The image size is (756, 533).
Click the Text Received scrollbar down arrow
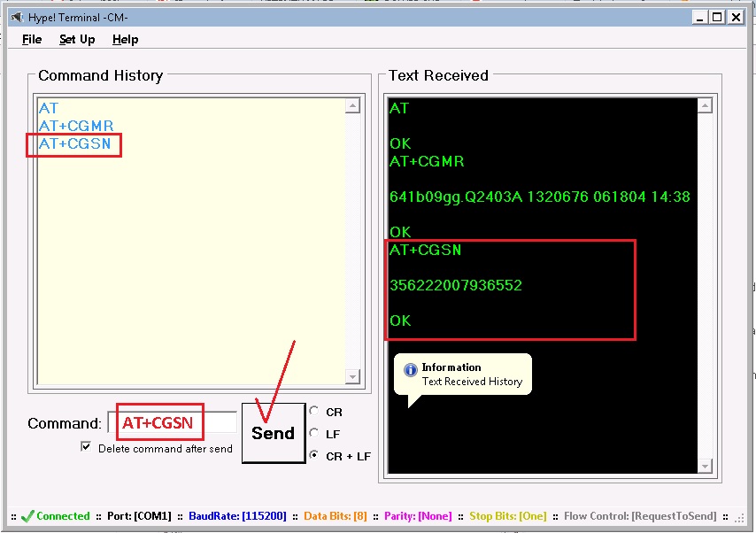706,466
